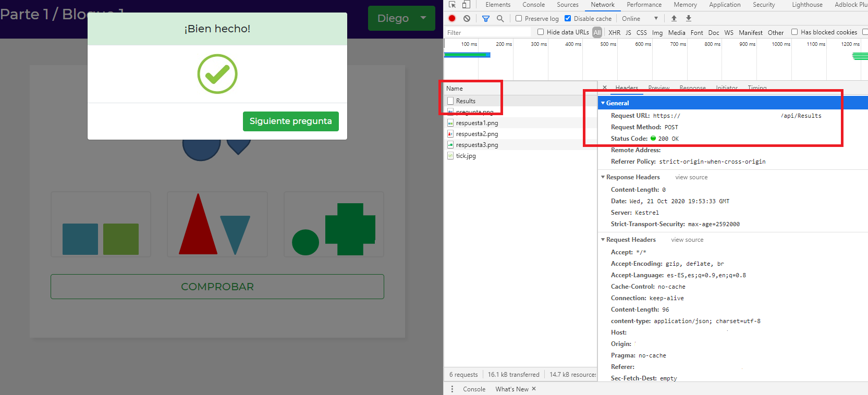Choose the green circle and cross answer
The image size is (868, 395).
click(x=334, y=224)
